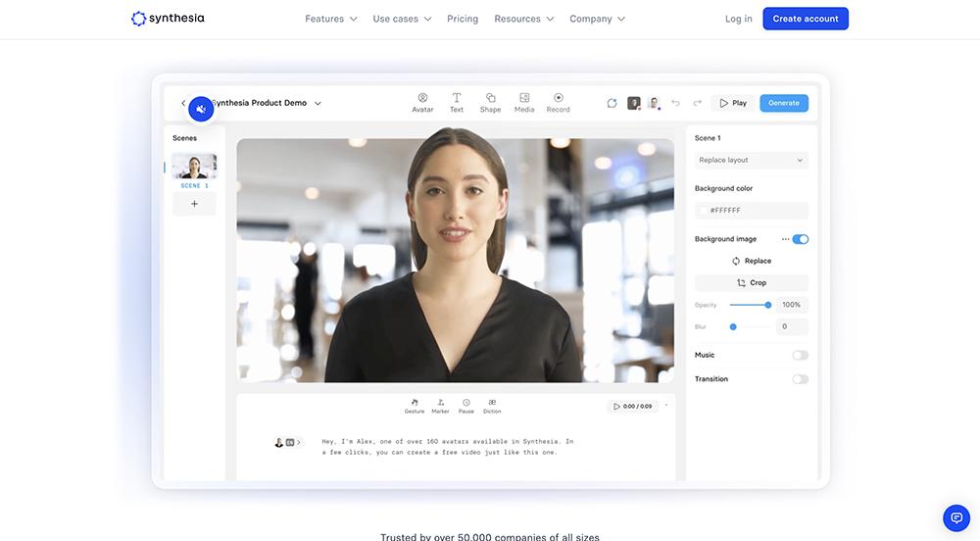Expand the Synthesia Product Demo title dropdown

[318, 104]
